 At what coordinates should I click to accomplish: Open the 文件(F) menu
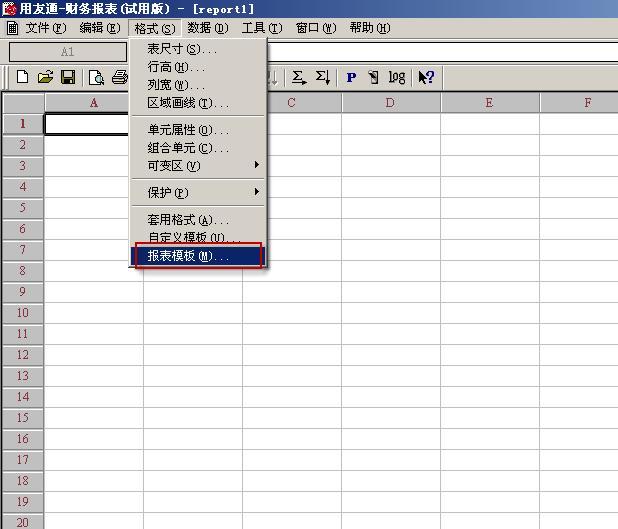tap(46, 28)
